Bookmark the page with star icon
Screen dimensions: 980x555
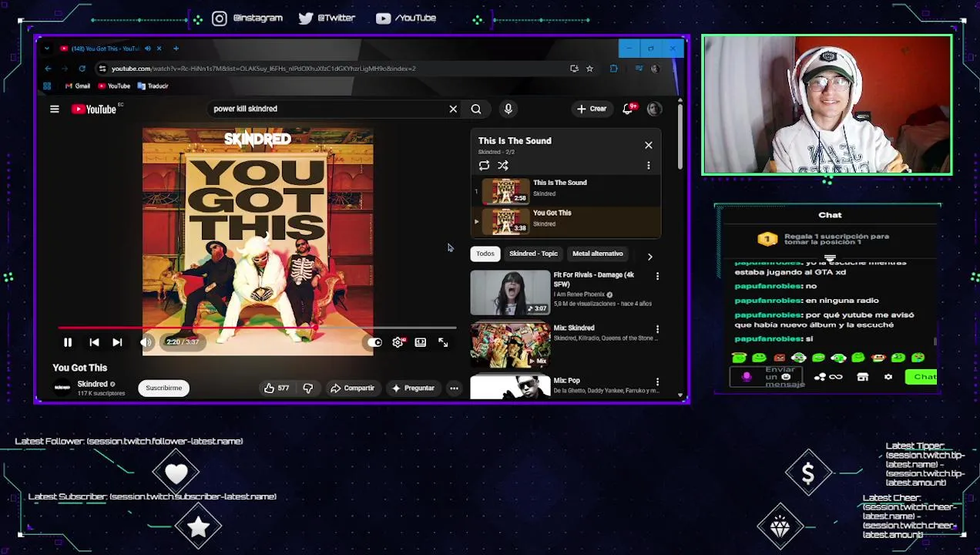point(589,69)
